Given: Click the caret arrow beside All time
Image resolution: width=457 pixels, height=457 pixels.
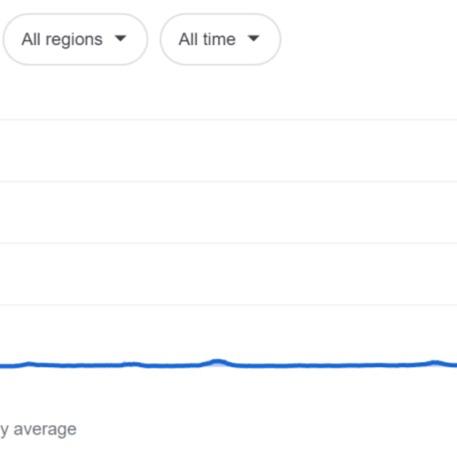Looking at the screenshot, I should 254,39.
